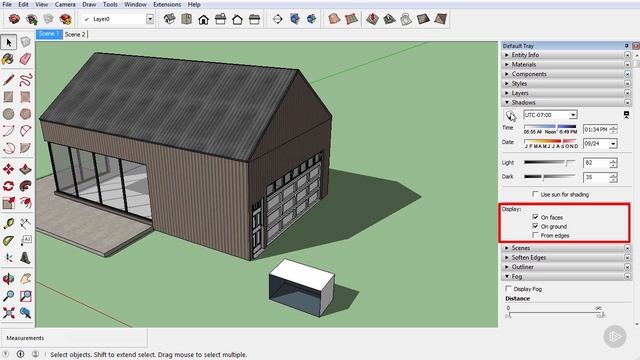Select Sandbox From Scratch grid tool
Viewport: 640px width, 360px height.
click(351, 19)
